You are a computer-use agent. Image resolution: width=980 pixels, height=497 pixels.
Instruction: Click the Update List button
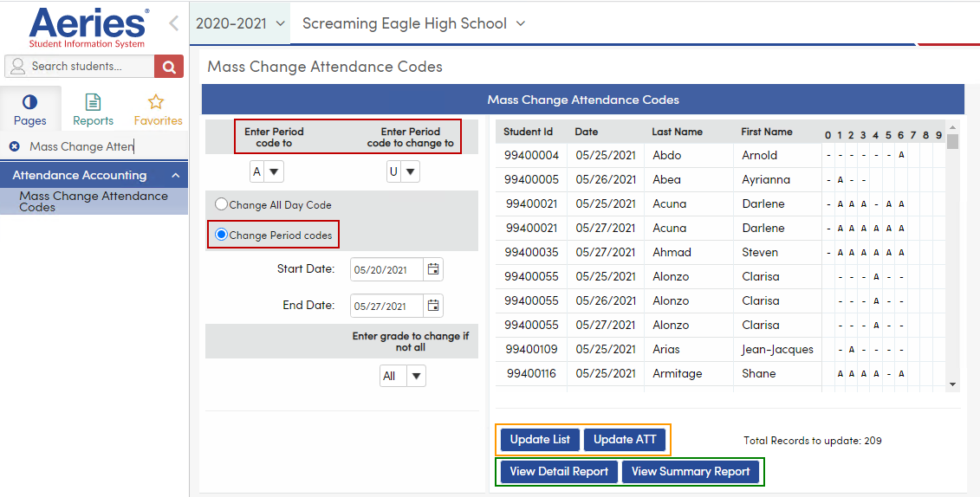pyautogui.click(x=540, y=440)
